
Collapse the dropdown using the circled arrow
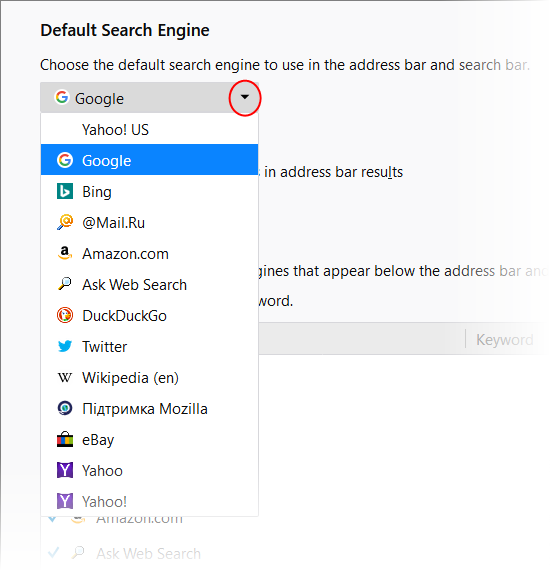coord(245,97)
